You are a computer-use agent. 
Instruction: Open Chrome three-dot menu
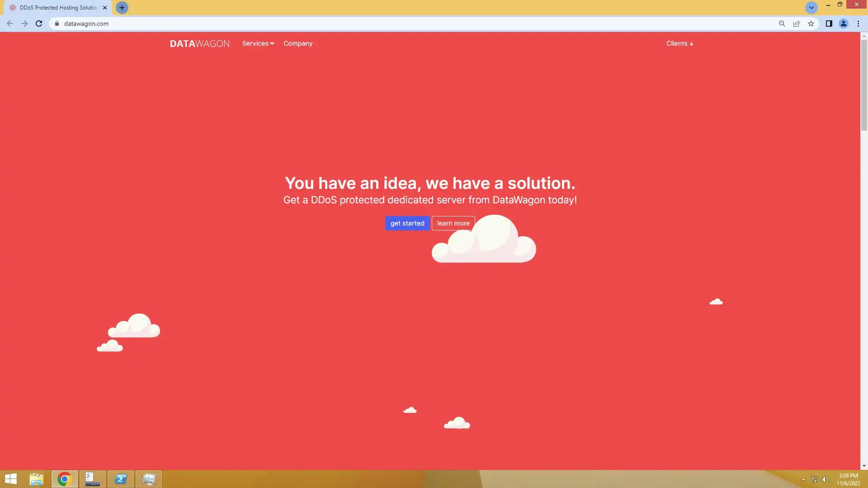coord(858,23)
